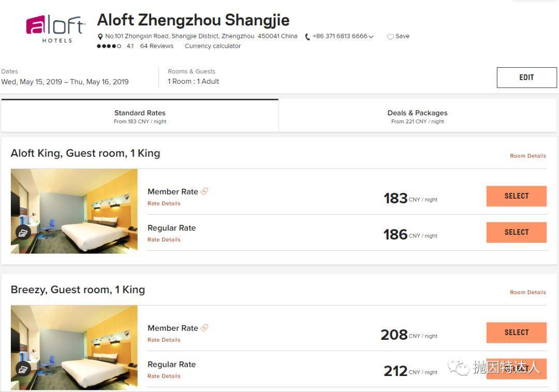Click tag icon beside Breezy Member Rate
The height and width of the screenshot is (392, 559).
[x=204, y=328]
